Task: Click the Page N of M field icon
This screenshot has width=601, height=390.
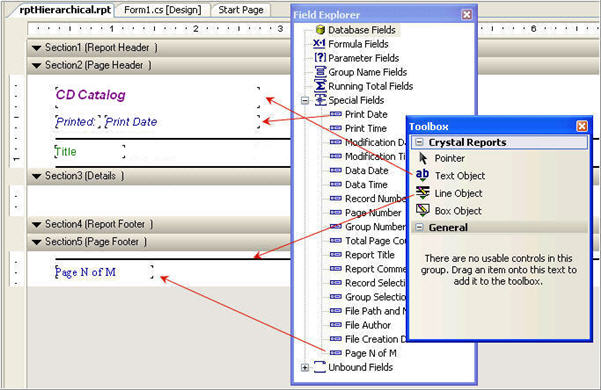Action: click(x=336, y=353)
